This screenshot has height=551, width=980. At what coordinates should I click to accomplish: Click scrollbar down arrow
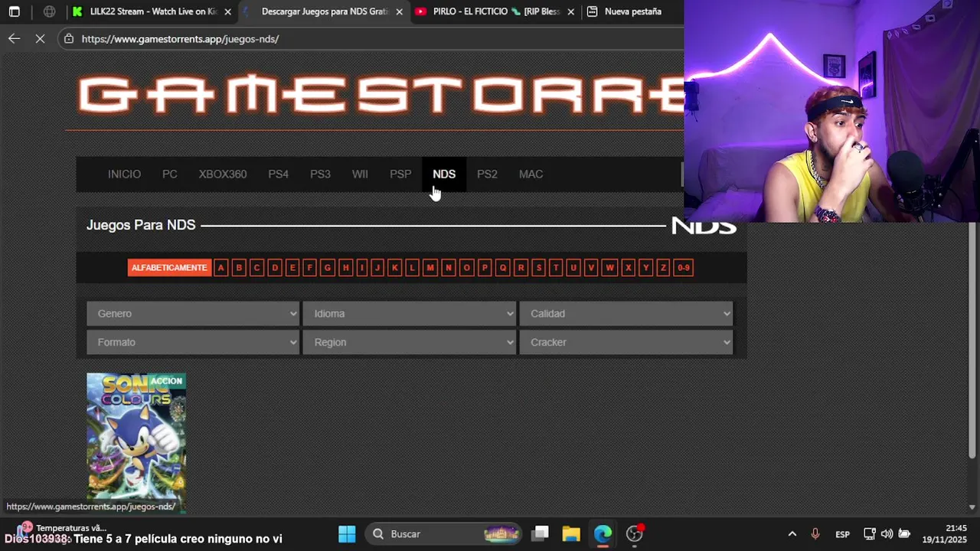point(972,507)
